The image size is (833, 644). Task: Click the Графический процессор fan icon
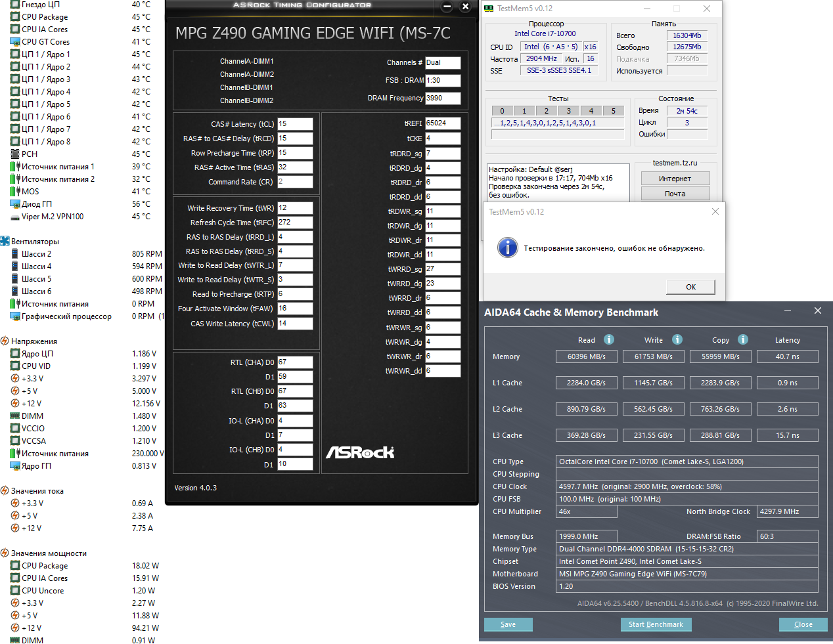[15, 316]
